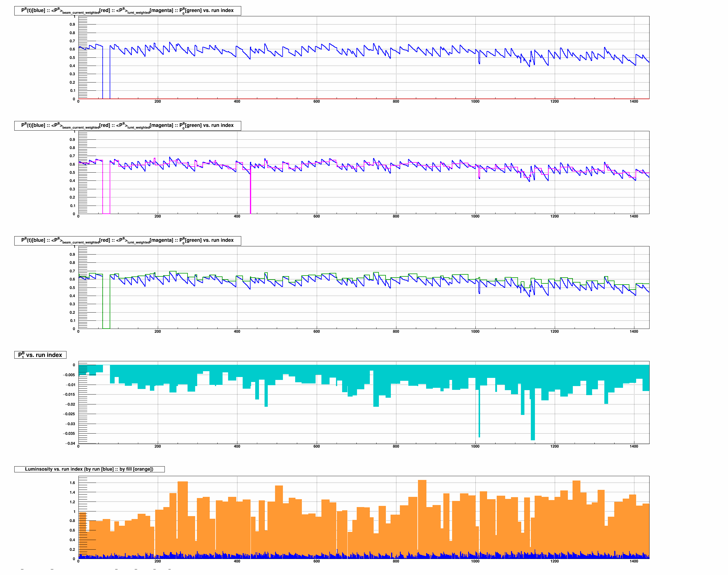Pick the y-axis label '1.4' in luminosity plot
The width and height of the screenshot is (728, 575).
(72, 492)
